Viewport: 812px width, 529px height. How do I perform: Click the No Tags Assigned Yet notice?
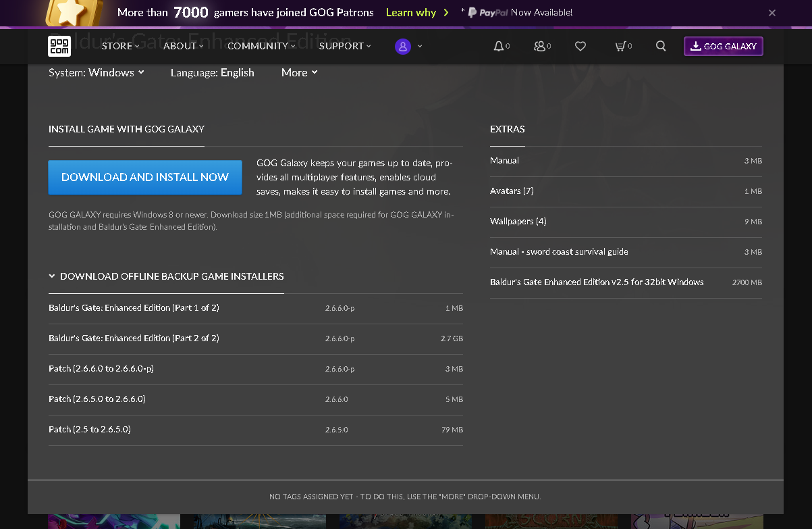tap(405, 497)
